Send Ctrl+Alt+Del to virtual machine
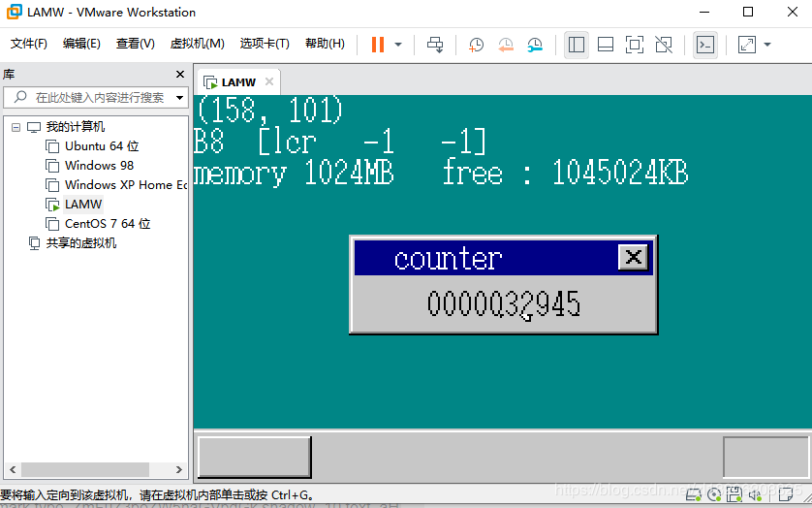This screenshot has width=812, height=508. [x=435, y=45]
